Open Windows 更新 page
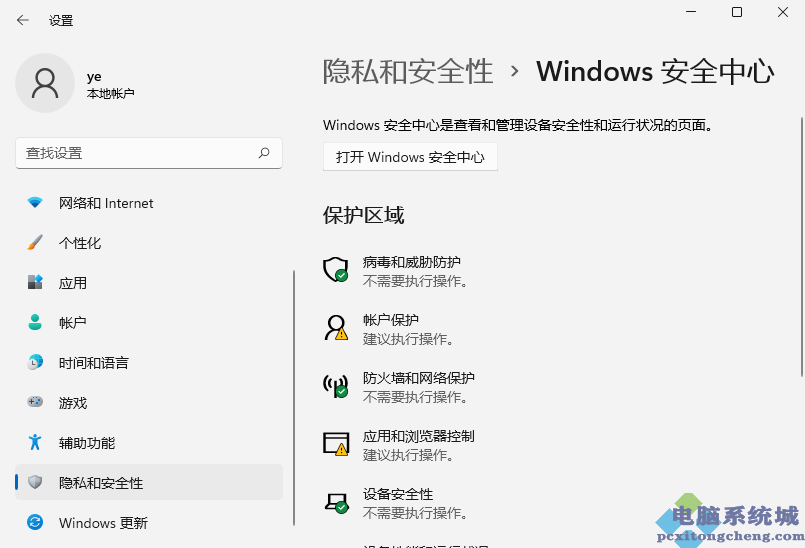Viewport: 805px width, 548px height. [149, 522]
